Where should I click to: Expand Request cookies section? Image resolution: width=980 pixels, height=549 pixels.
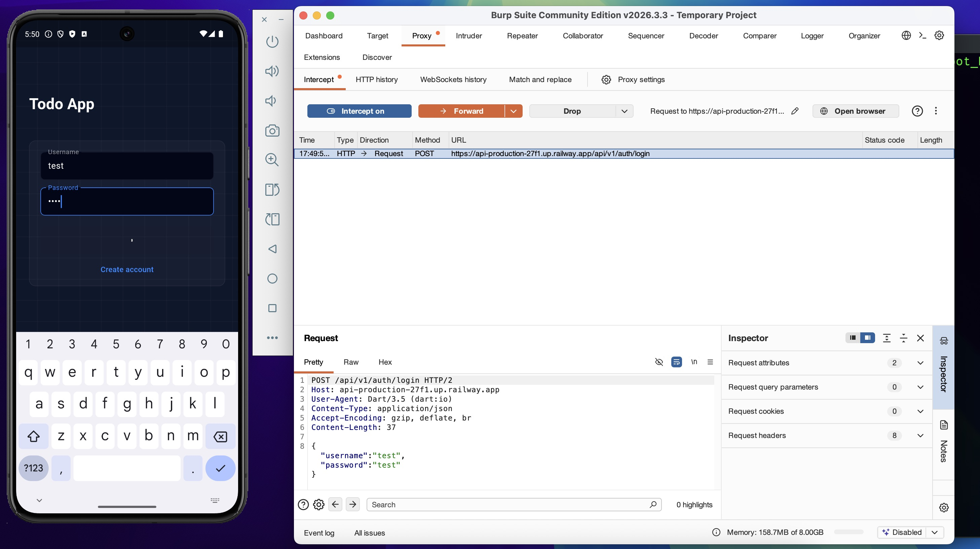coord(920,411)
